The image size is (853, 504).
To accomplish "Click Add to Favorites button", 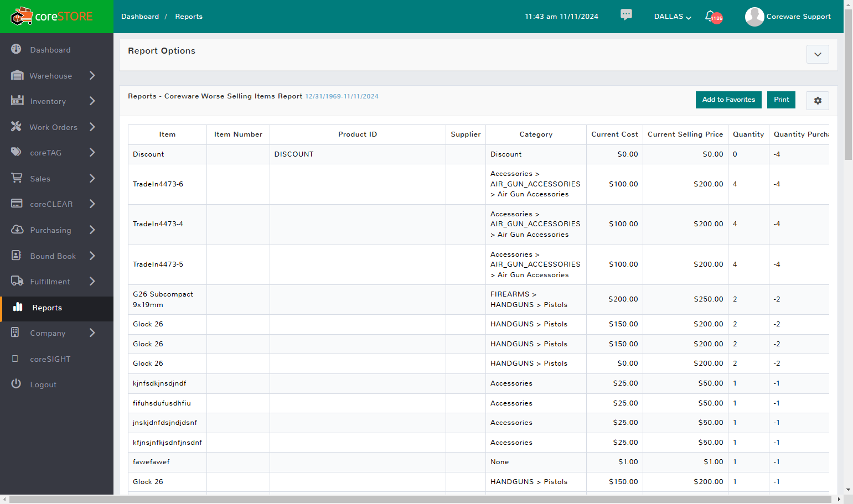I will [x=728, y=100].
